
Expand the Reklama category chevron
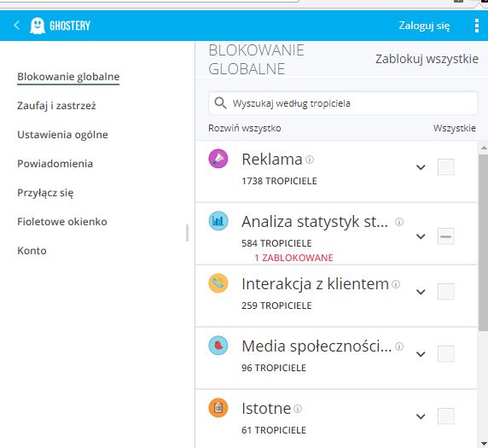pos(421,167)
